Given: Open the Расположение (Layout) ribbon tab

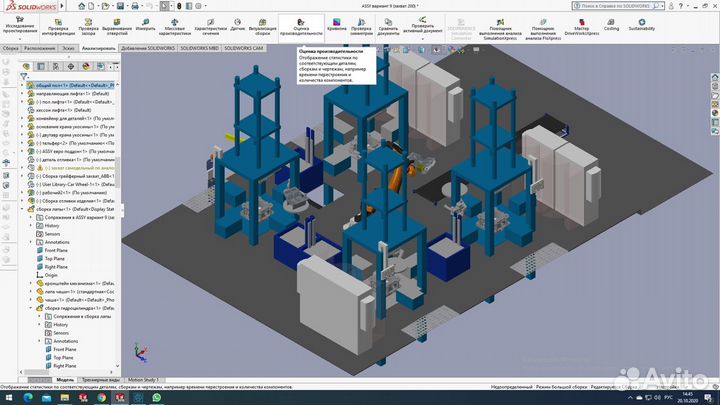Looking at the screenshot, I should click(39, 48).
